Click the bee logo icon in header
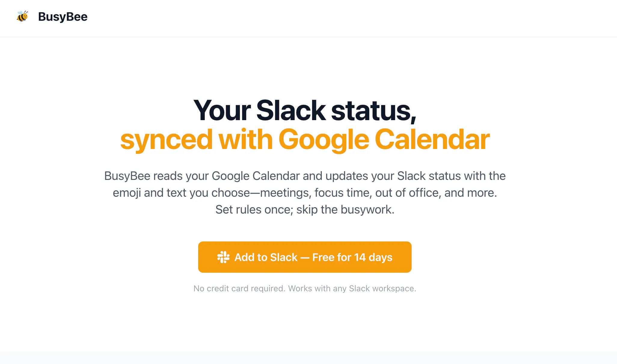 point(23,17)
